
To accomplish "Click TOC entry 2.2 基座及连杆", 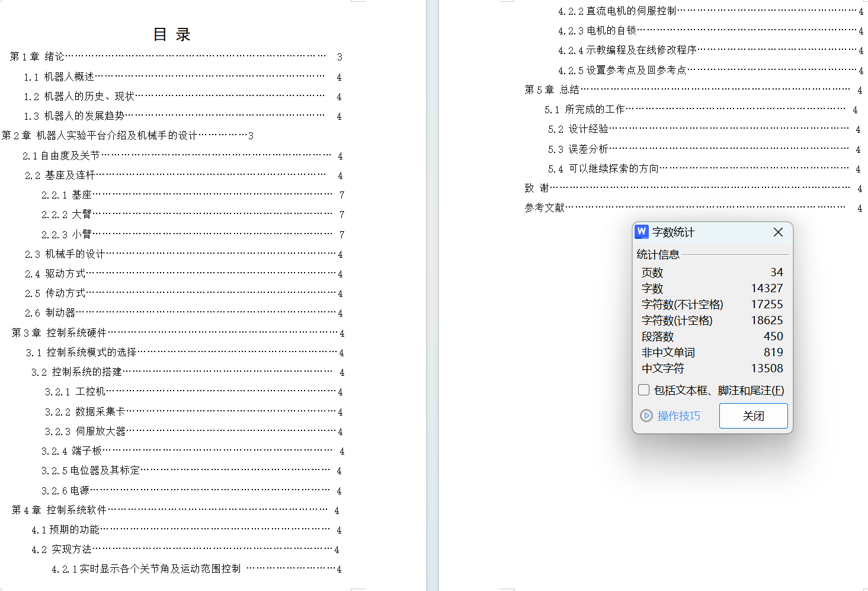I will tap(184, 175).
